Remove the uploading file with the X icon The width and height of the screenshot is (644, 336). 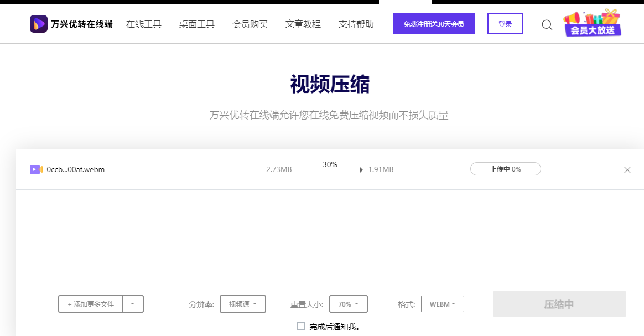click(x=627, y=169)
